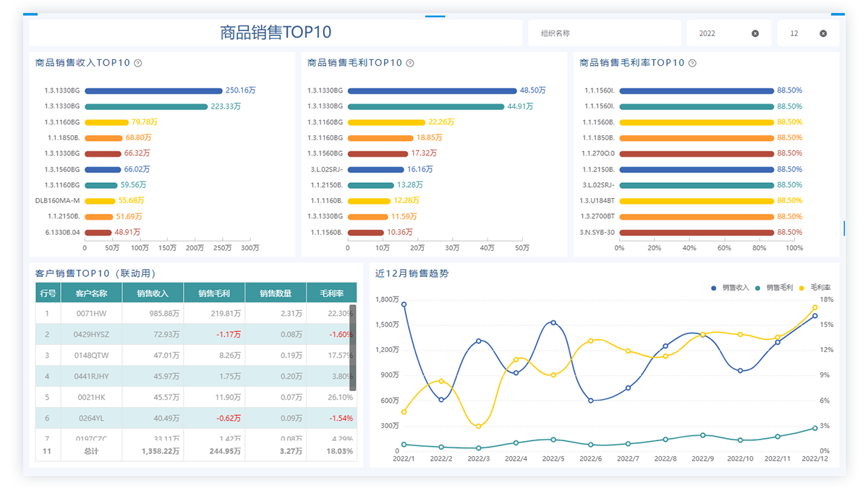The height and width of the screenshot is (488, 868).
Task: Click help icon beside 商品销售毛利TOP10 title
Action: point(410,63)
